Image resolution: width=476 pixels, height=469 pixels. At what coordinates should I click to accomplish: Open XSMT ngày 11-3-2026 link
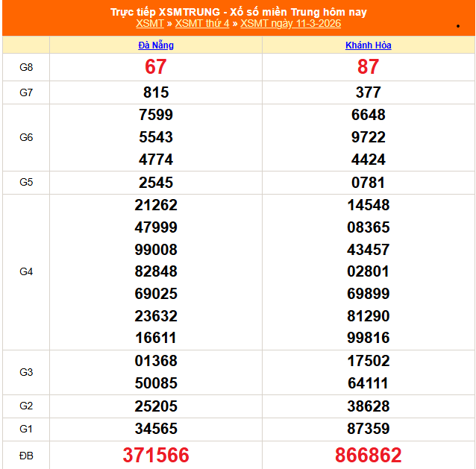point(291,23)
